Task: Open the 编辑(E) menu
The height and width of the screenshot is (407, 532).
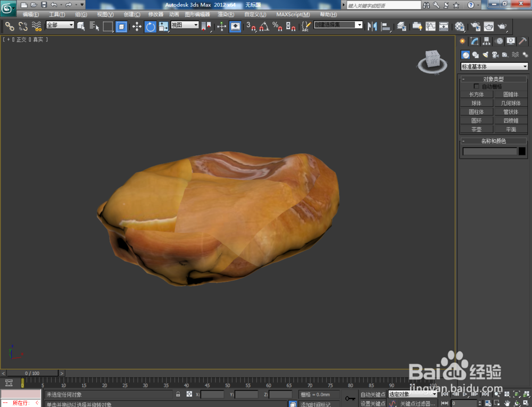Action: point(30,14)
